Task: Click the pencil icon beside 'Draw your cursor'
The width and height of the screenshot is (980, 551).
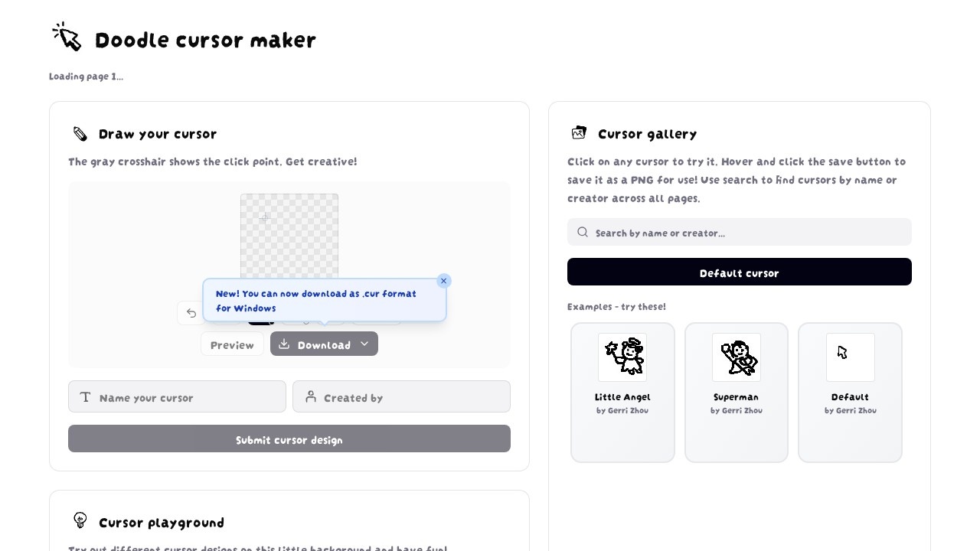Action: [80, 133]
